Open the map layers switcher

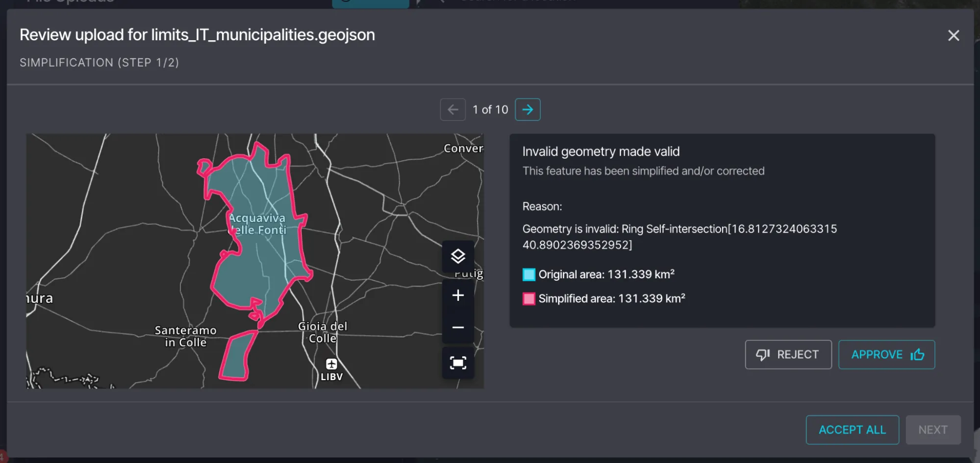point(458,256)
